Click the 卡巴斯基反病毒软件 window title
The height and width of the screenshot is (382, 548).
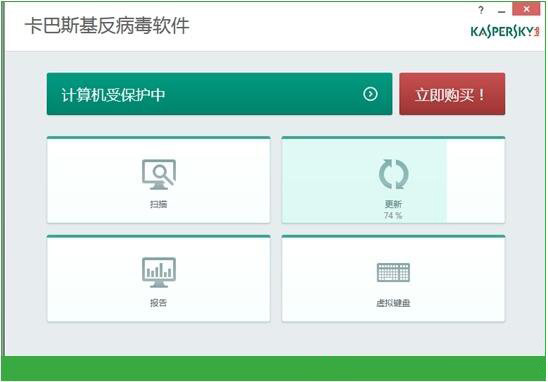click(x=107, y=26)
